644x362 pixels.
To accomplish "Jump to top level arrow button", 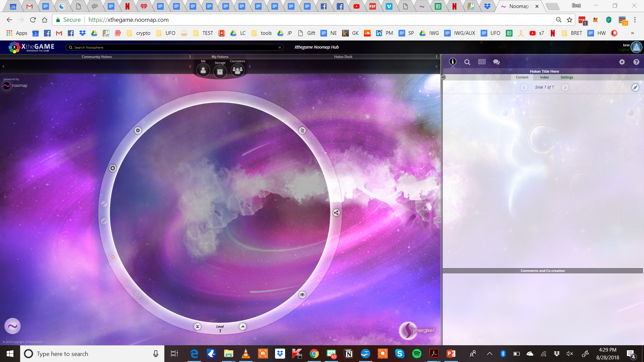I will (198, 326).
